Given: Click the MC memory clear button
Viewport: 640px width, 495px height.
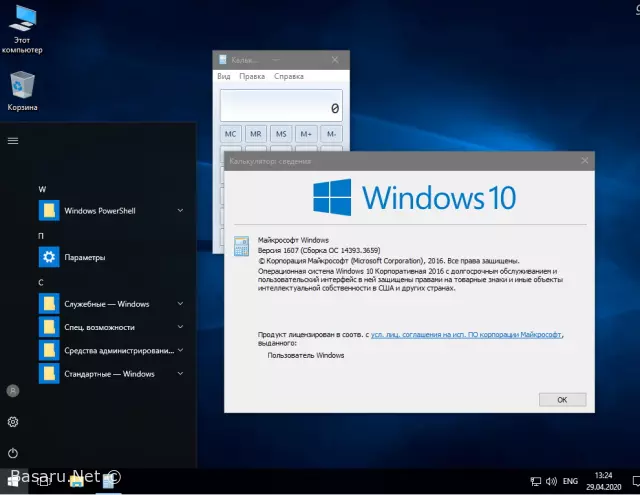Looking at the screenshot, I should 231,134.
